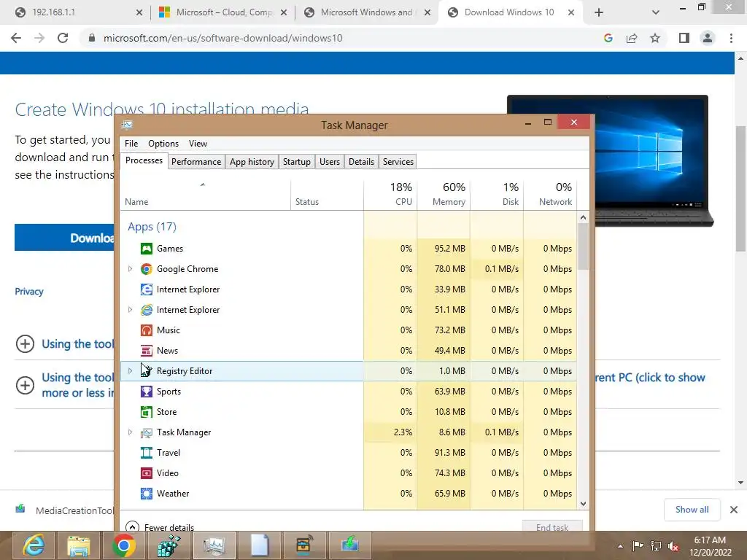Image resolution: width=747 pixels, height=560 pixels.
Task: Click the Store app icon
Action: [x=146, y=412]
